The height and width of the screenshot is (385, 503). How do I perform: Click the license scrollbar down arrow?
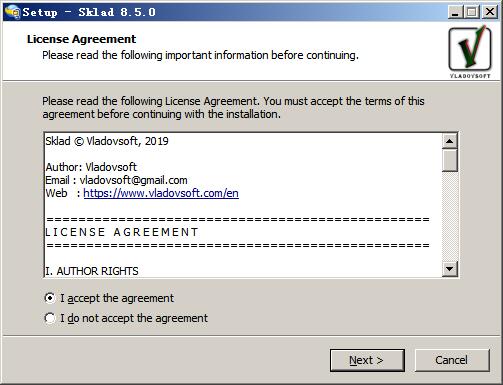[450, 269]
